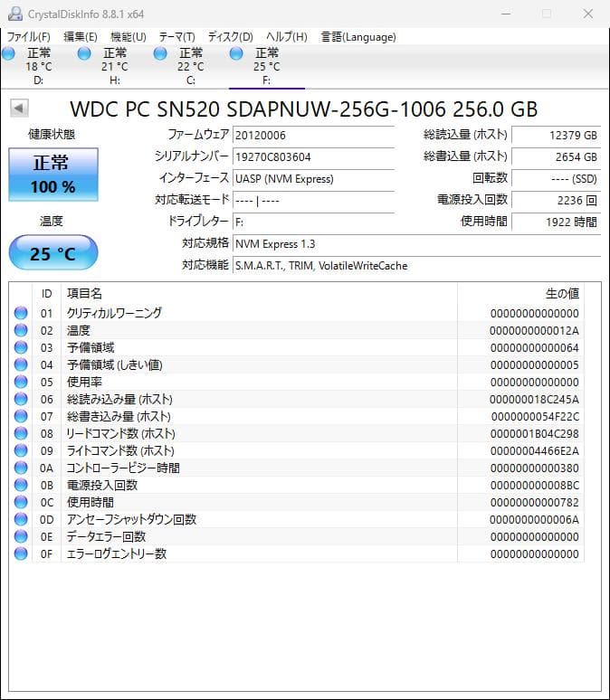Image resolution: width=610 pixels, height=700 pixels.
Task: Open the テーマ(T) menu
Action: 177,36
